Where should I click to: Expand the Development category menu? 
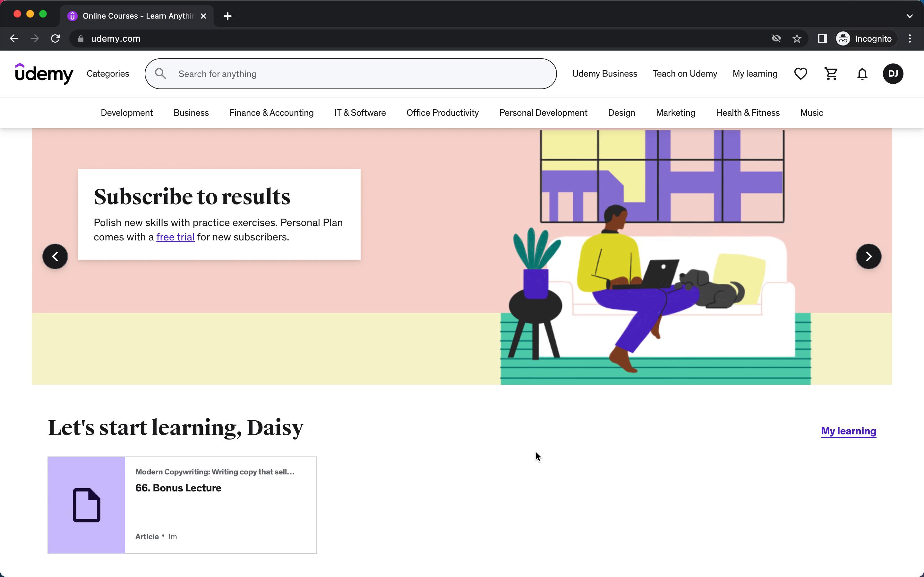pyautogui.click(x=126, y=112)
